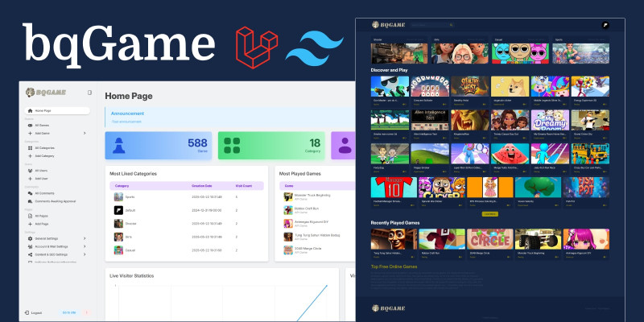The width and height of the screenshot is (644, 322).
Task: Open Comments Awaiting Approval in sidebar
Action: (52, 201)
